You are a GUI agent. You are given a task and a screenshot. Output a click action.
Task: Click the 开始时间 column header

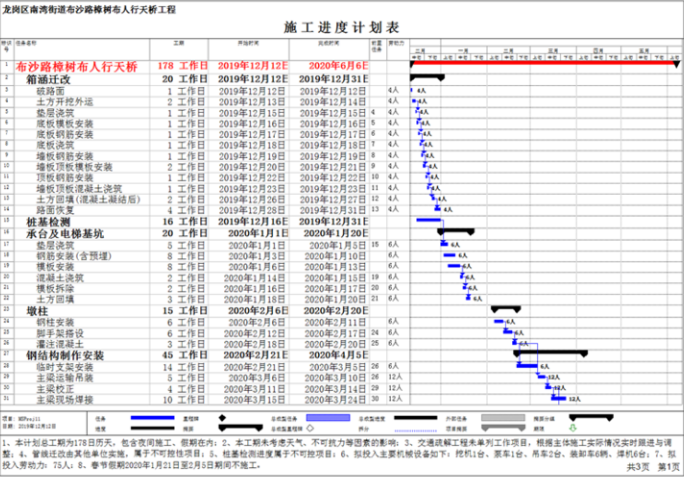pyautogui.click(x=251, y=45)
